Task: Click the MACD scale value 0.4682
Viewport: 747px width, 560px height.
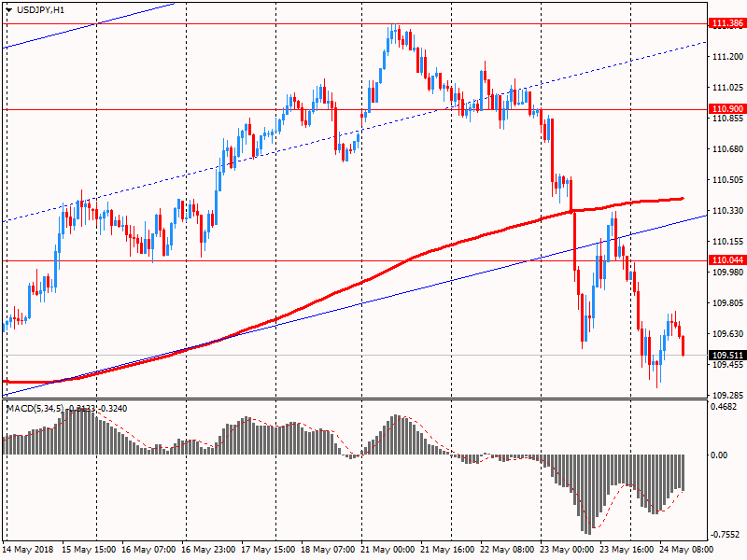Action: 723,407
